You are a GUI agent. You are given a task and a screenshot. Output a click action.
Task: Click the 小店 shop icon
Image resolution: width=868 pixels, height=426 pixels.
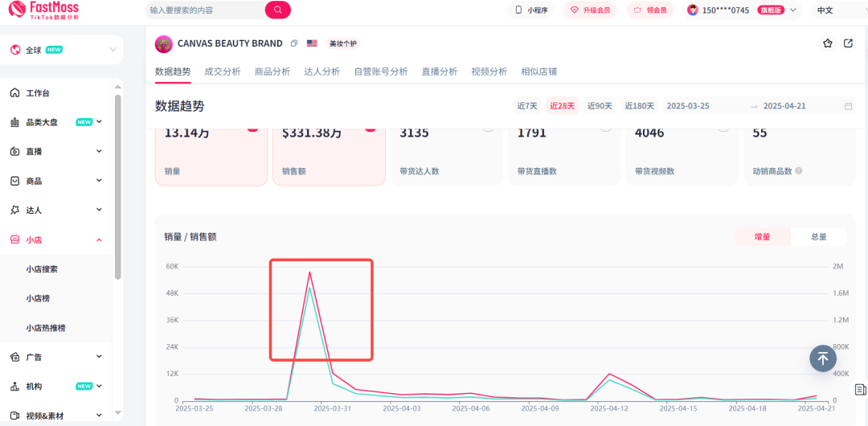pos(15,240)
